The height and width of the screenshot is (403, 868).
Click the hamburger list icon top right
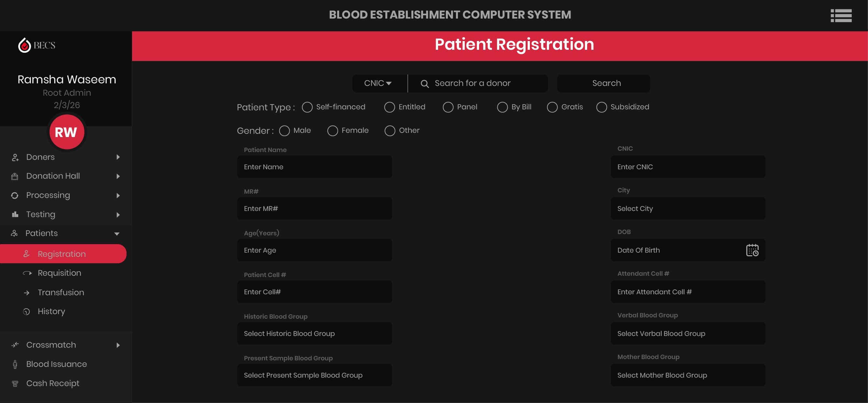pyautogui.click(x=841, y=16)
